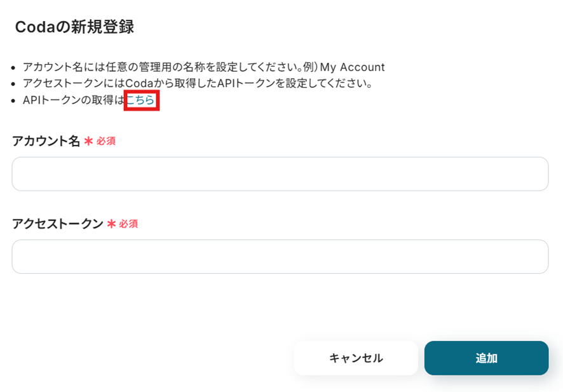Click the 例） text in first instruction
The height and width of the screenshot is (392, 563).
click(309, 67)
